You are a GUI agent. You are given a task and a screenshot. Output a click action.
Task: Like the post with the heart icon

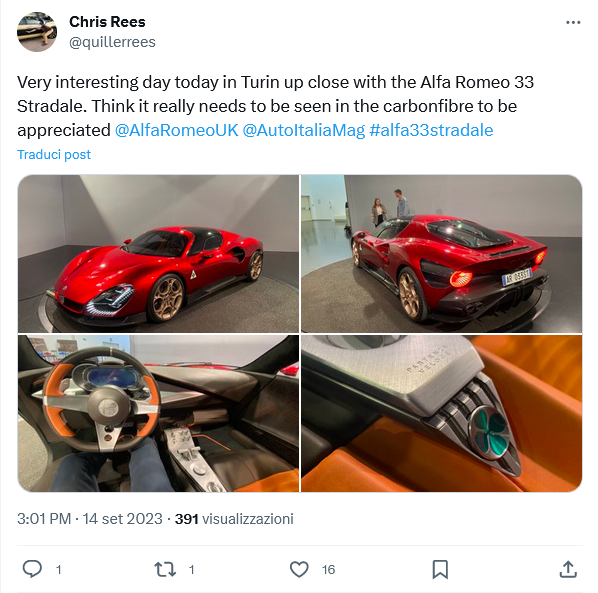pos(299,569)
